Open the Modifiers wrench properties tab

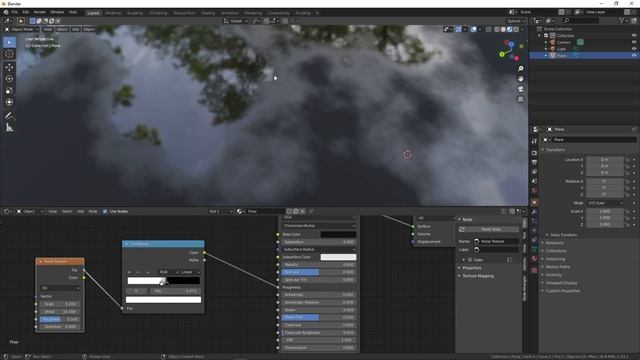click(534, 212)
